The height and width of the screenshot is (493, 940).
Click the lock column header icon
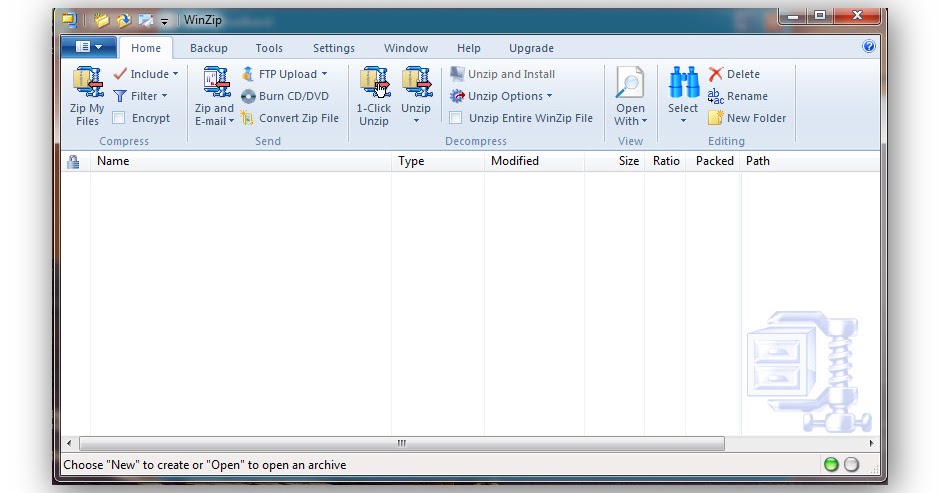point(73,161)
